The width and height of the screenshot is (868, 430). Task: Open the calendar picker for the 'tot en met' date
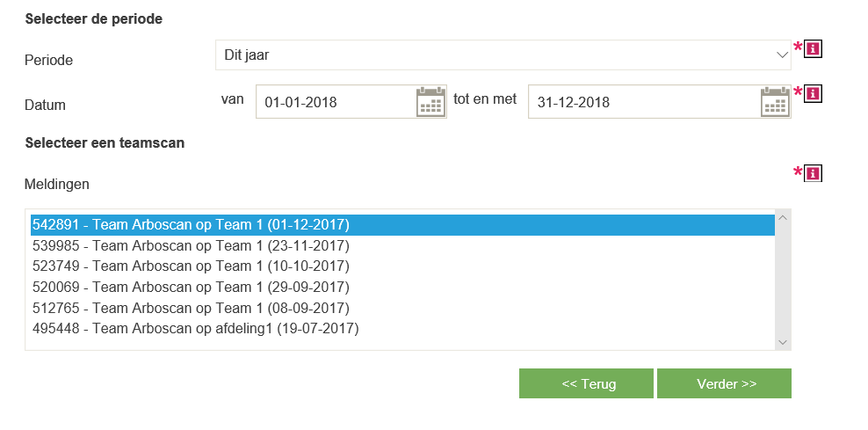[x=775, y=102]
